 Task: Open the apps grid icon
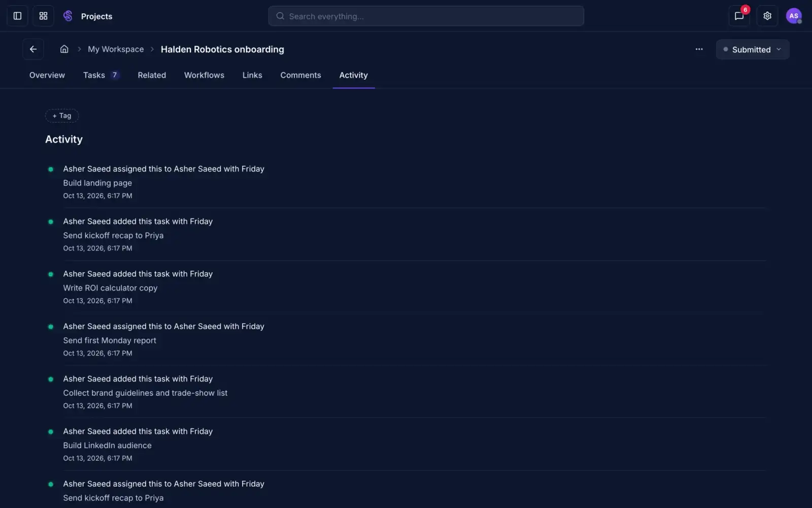click(x=43, y=16)
